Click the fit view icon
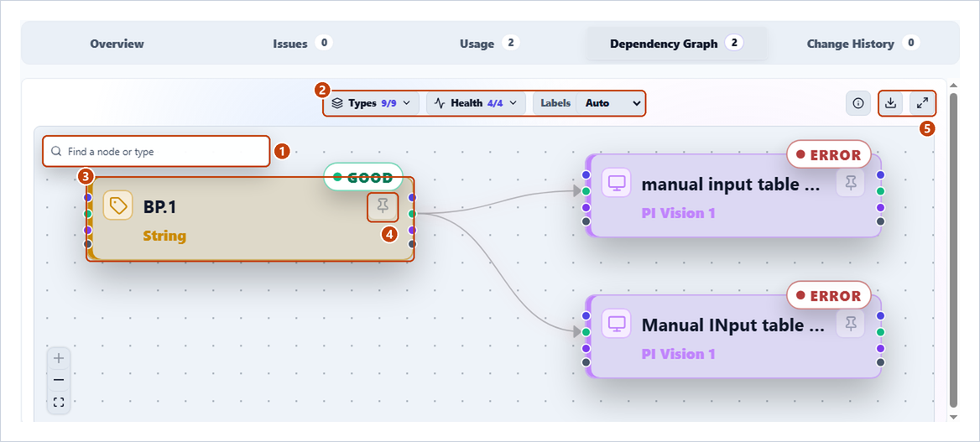This screenshot has width=980, height=442. tap(59, 402)
